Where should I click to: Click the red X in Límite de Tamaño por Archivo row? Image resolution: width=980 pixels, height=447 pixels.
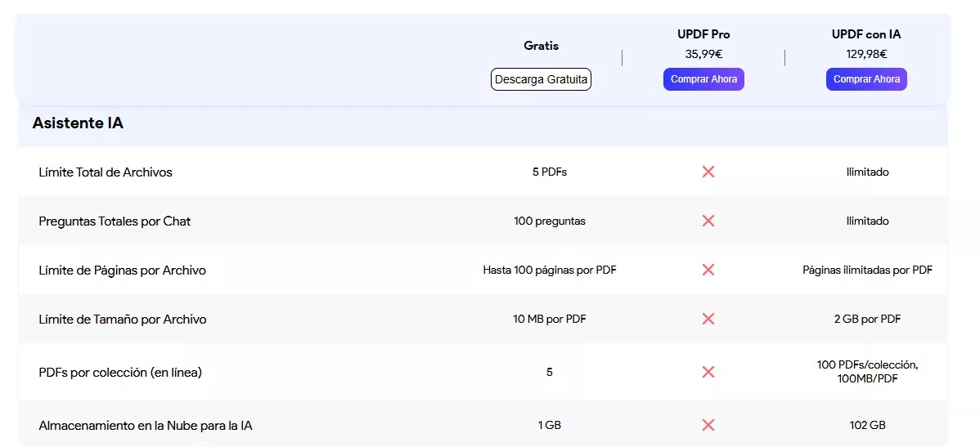pyautogui.click(x=708, y=319)
